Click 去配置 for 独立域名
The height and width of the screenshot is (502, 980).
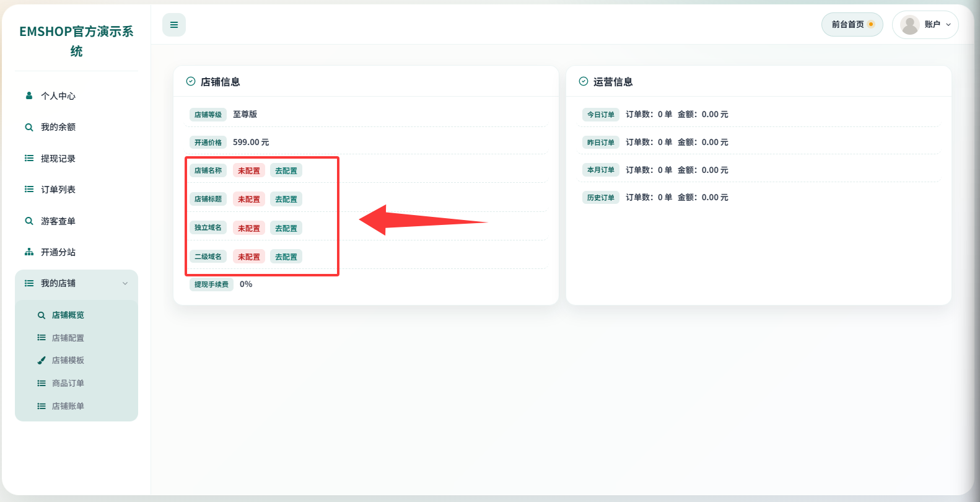(286, 228)
